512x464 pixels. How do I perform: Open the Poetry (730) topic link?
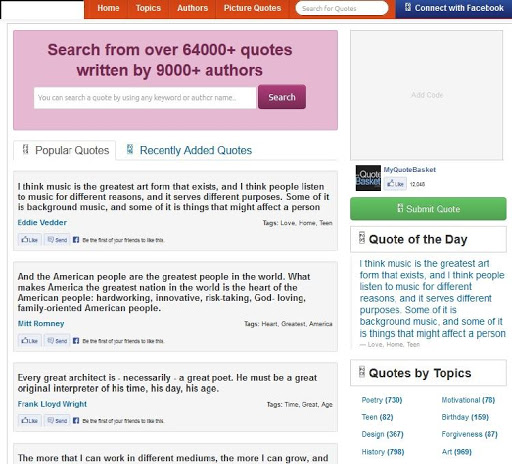tap(382, 400)
